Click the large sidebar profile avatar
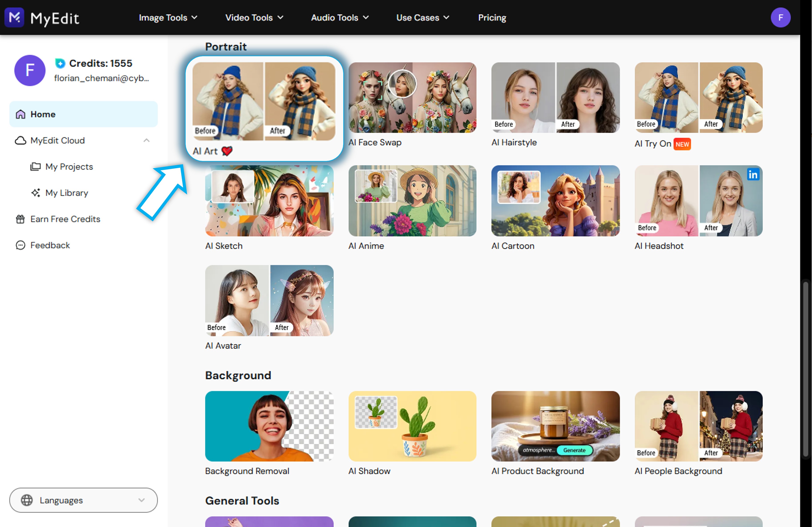Viewport: 812px width, 527px height. coord(30,70)
